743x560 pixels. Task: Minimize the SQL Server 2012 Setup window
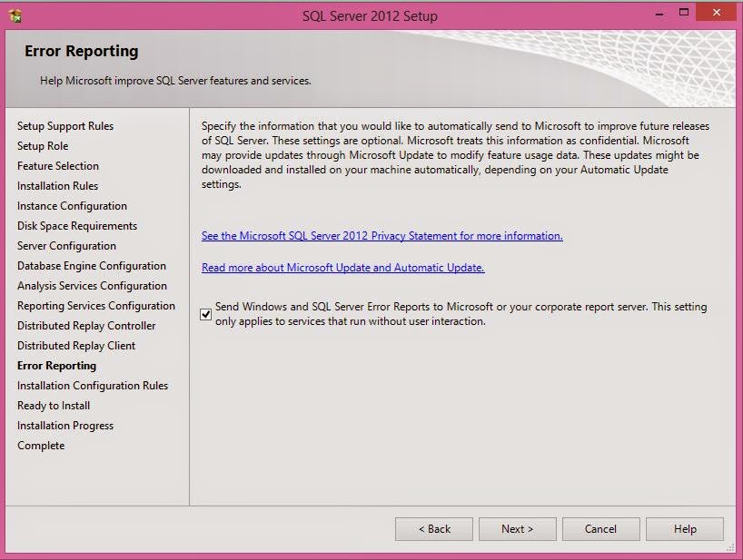click(659, 15)
